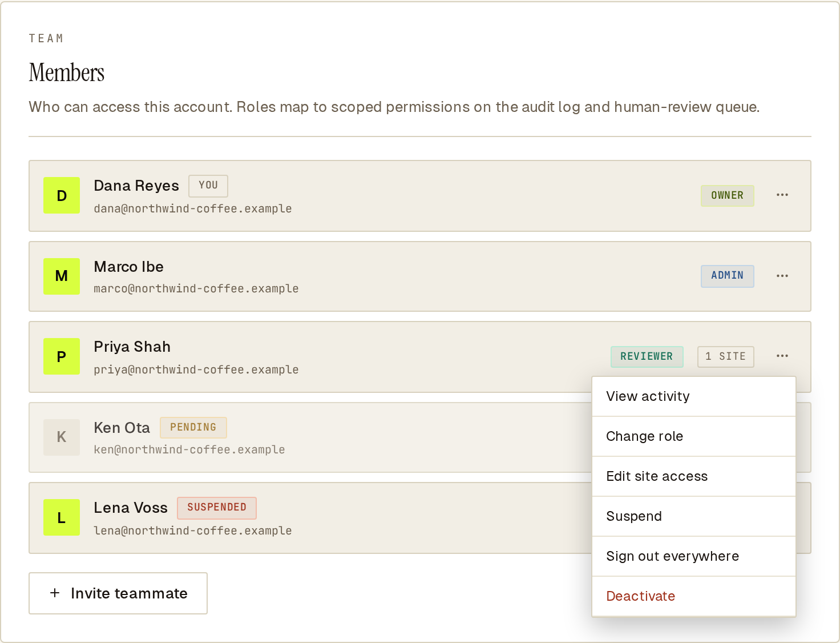The image size is (840, 643).
Task: Click Lena Voss's L avatar
Action: tap(62, 517)
